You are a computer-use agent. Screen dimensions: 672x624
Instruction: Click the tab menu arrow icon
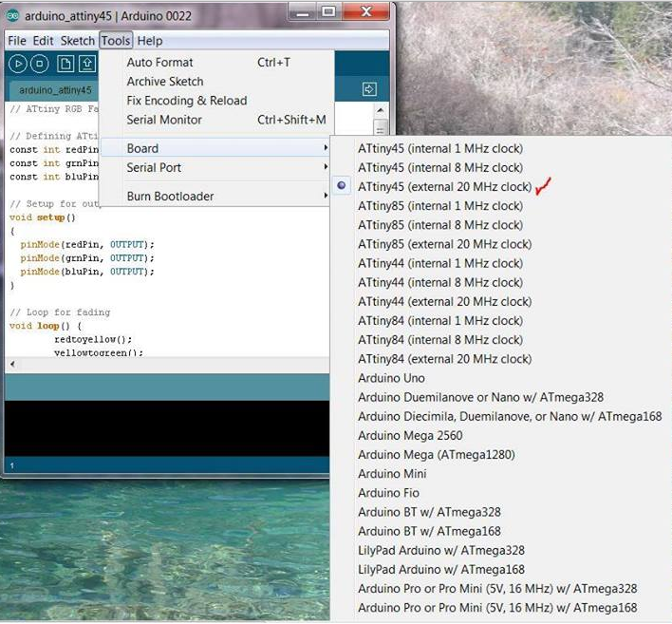click(x=369, y=89)
